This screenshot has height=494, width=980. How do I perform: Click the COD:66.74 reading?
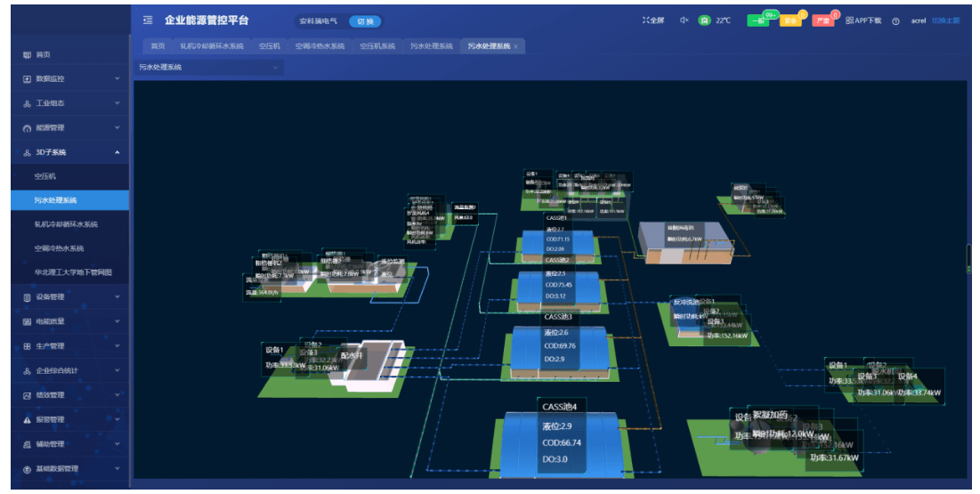tap(562, 442)
